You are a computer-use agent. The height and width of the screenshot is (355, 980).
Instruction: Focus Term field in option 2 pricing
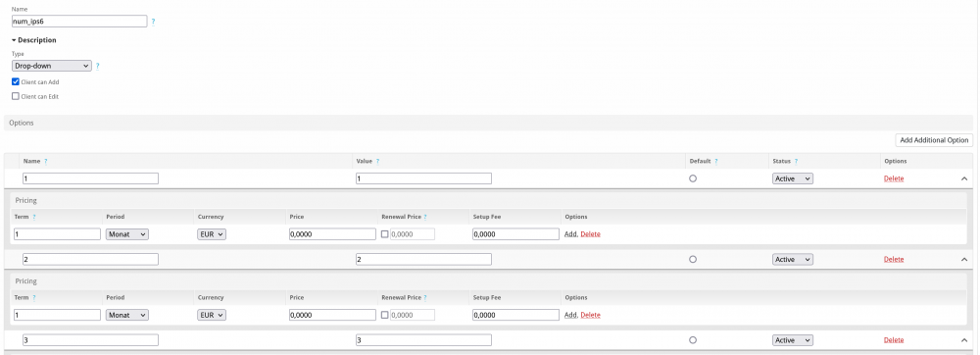coord(57,315)
